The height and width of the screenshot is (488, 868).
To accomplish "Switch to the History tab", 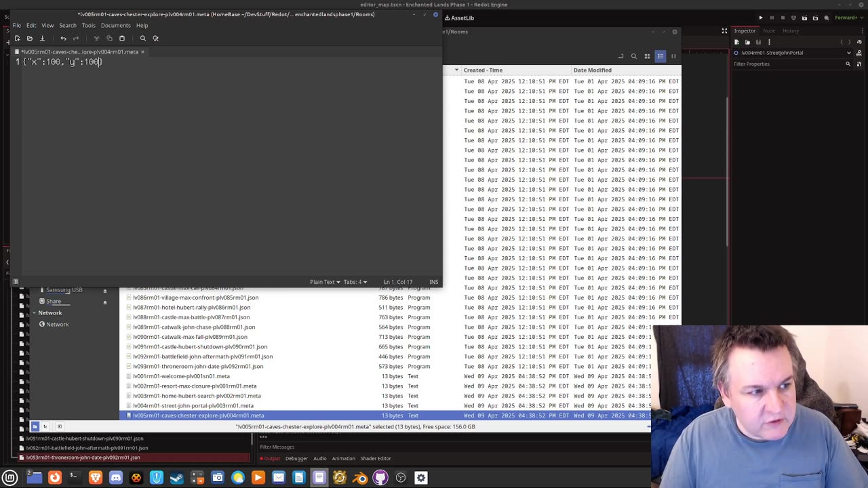I will (791, 30).
